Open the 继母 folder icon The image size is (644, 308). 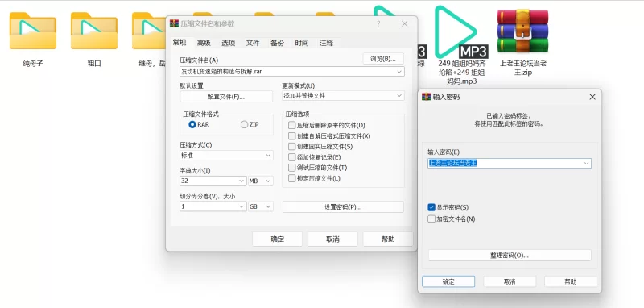click(x=149, y=31)
